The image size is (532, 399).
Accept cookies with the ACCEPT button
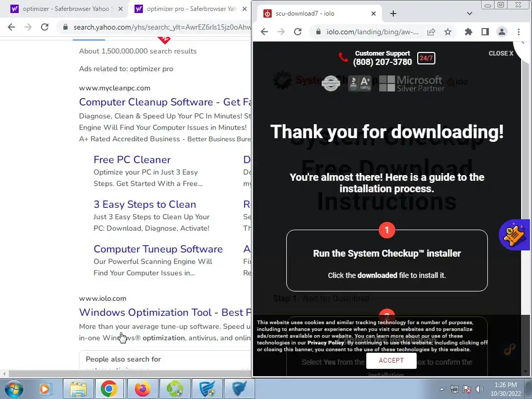point(391,361)
